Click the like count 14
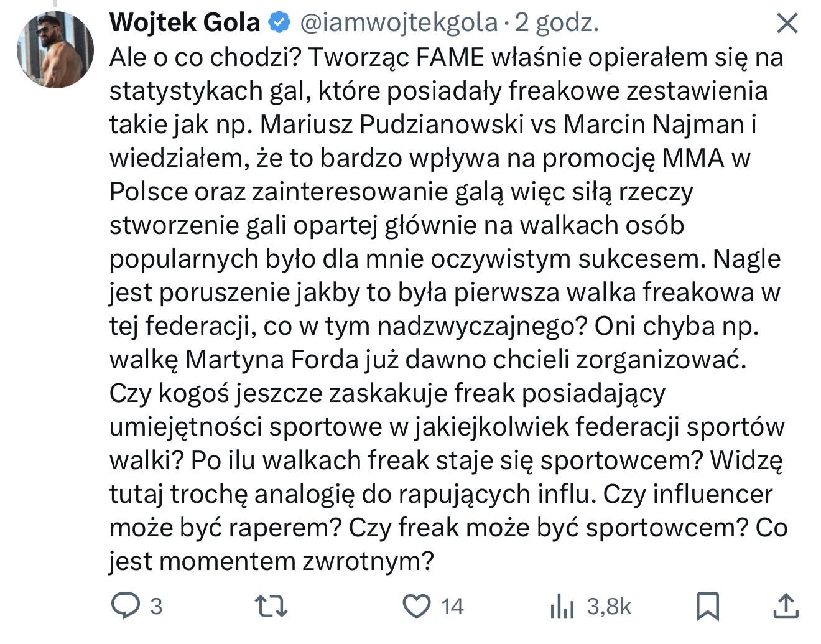821x644 pixels. 452,606
